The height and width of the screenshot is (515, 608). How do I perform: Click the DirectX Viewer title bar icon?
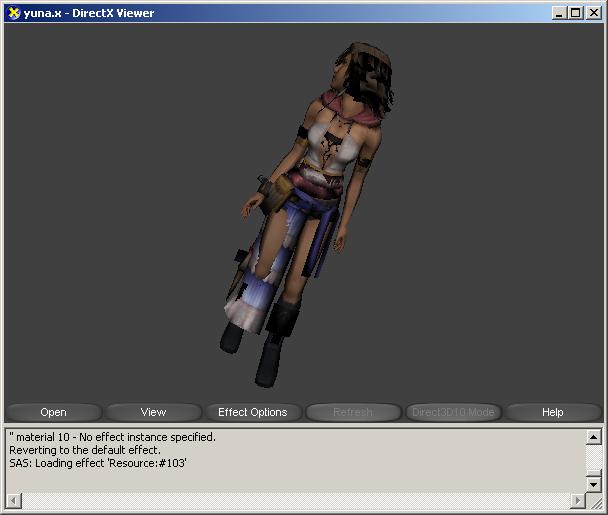coord(13,13)
